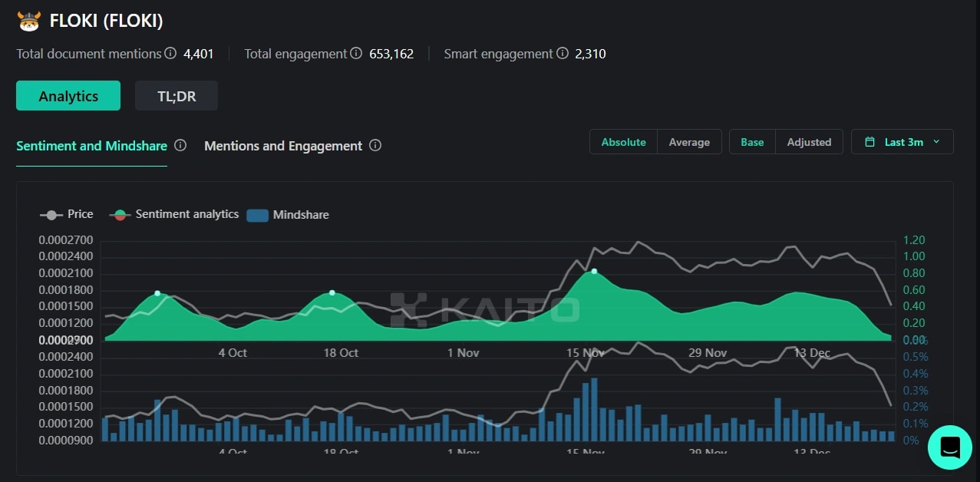
Task: Toggle the Mindshare legend color swatch
Action: tap(257, 215)
